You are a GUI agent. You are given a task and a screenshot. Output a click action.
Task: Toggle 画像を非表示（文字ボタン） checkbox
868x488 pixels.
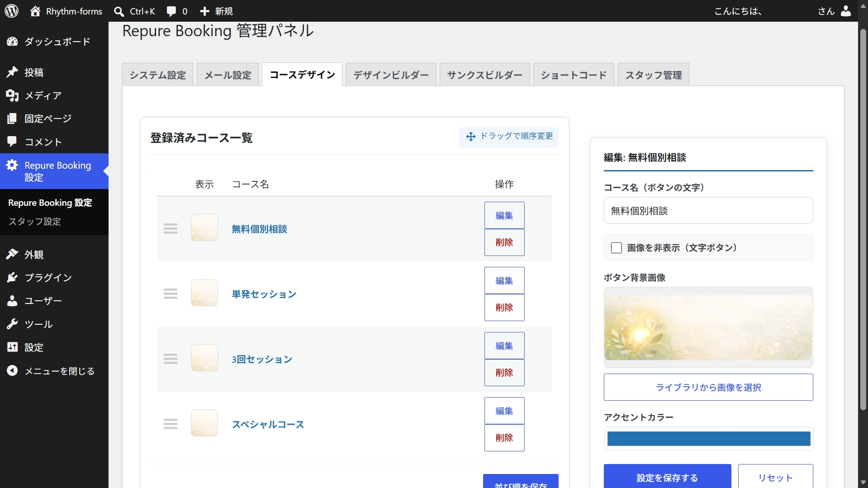pyautogui.click(x=617, y=248)
